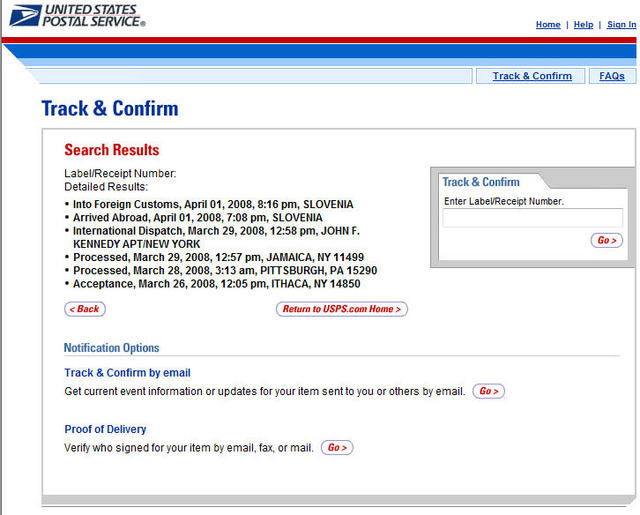Click Go under the Label/Receipt Number field
Screen dimensions: 640x515
click(607, 240)
